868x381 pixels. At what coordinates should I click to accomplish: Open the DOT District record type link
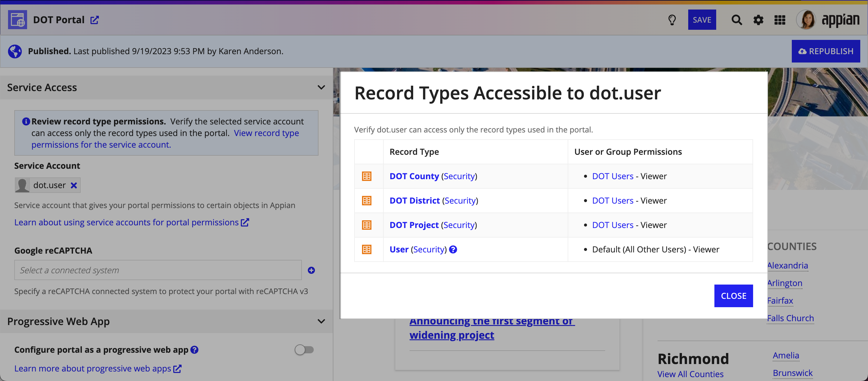pyautogui.click(x=414, y=200)
